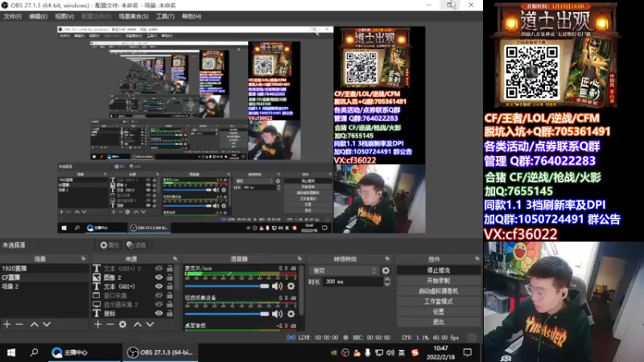Pop out the 转场特效 dock panel
The height and width of the screenshot is (362, 644).
[387, 258]
